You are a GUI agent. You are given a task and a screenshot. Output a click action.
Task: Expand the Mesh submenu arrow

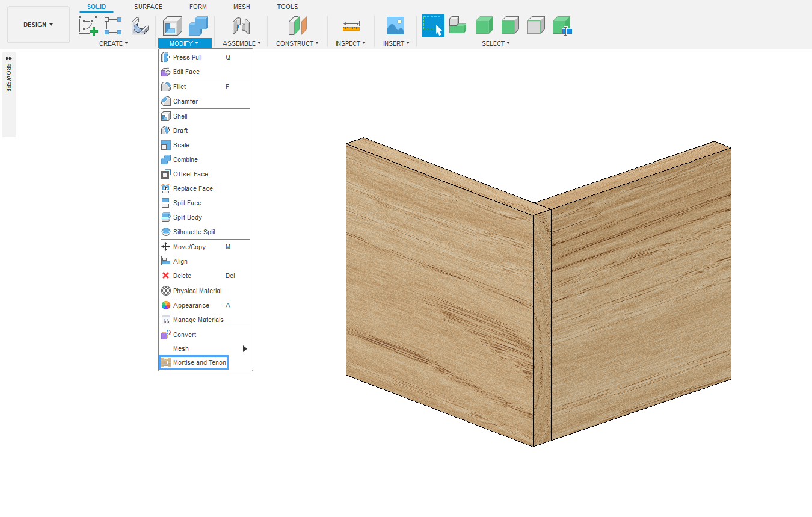(x=244, y=348)
